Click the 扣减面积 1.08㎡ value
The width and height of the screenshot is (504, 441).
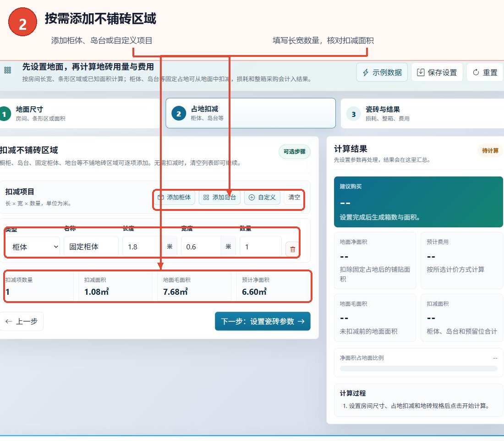pyautogui.click(x=96, y=292)
